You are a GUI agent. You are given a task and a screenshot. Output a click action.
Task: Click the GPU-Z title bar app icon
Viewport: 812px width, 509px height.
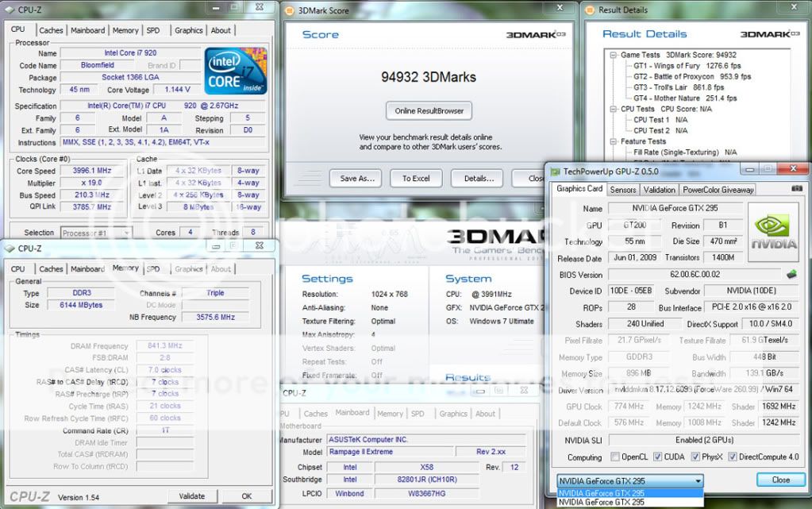556,171
